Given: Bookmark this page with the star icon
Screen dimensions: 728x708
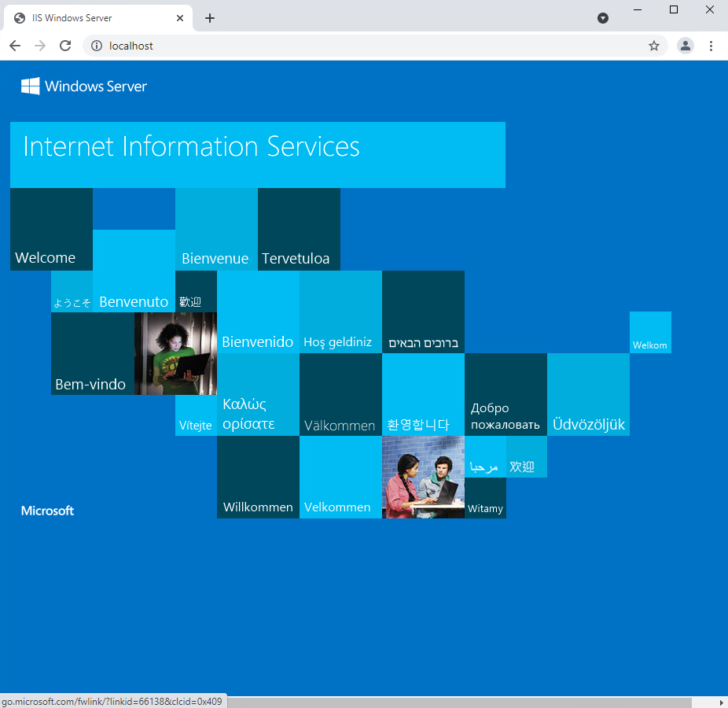Looking at the screenshot, I should (654, 46).
